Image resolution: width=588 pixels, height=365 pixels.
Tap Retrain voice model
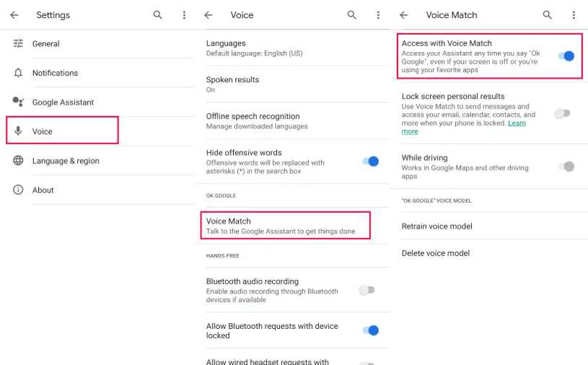[x=436, y=227]
